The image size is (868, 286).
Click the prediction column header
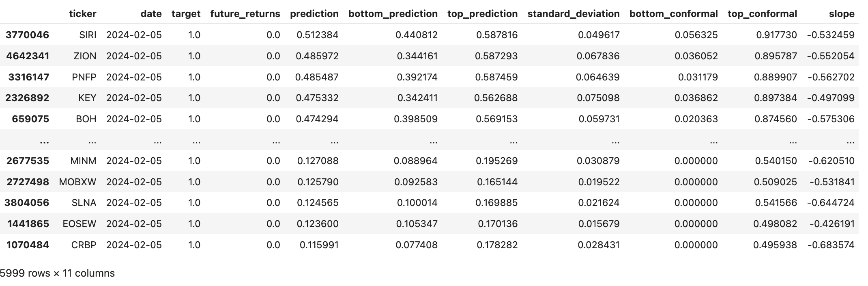point(314,14)
